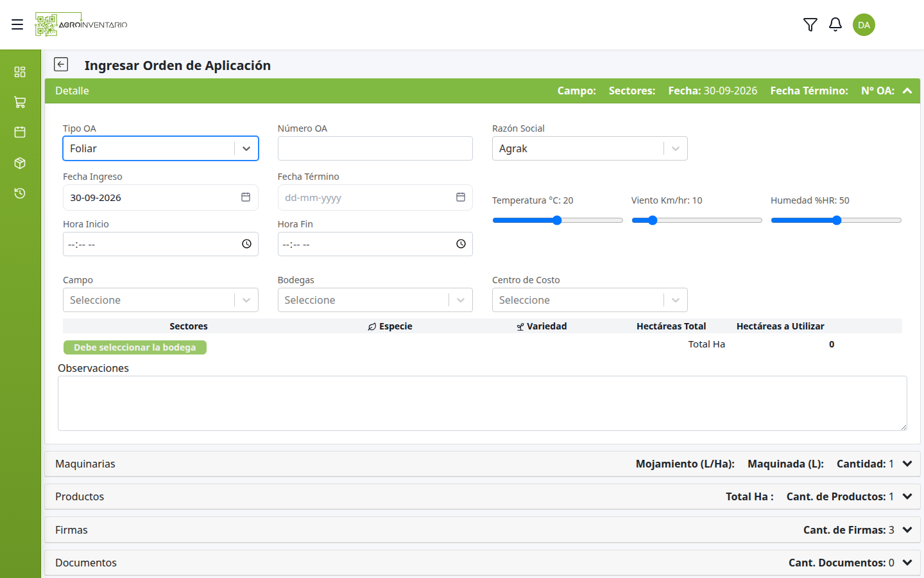The height and width of the screenshot is (578, 924).
Task: Click the Variedad column header
Action: pos(542,326)
